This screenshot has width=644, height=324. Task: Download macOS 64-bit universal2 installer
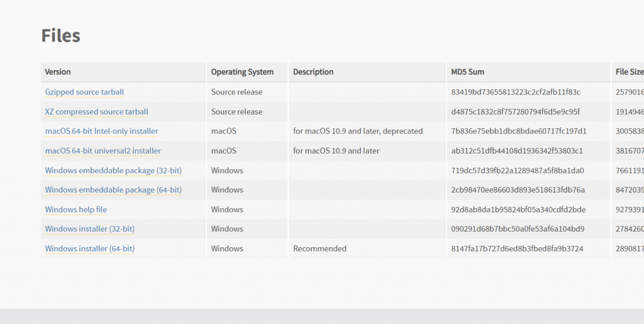click(103, 151)
